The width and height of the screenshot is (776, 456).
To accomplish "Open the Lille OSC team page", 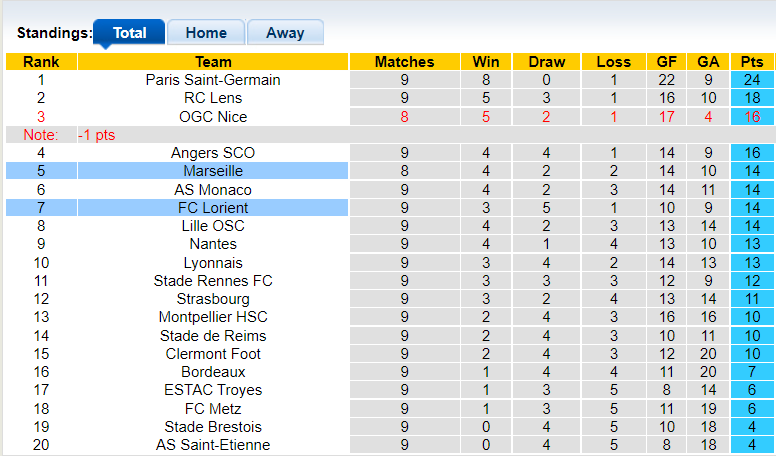I will (x=213, y=226).
